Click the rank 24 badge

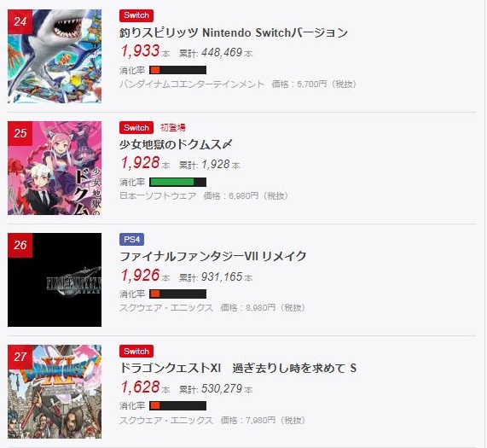click(20, 21)
